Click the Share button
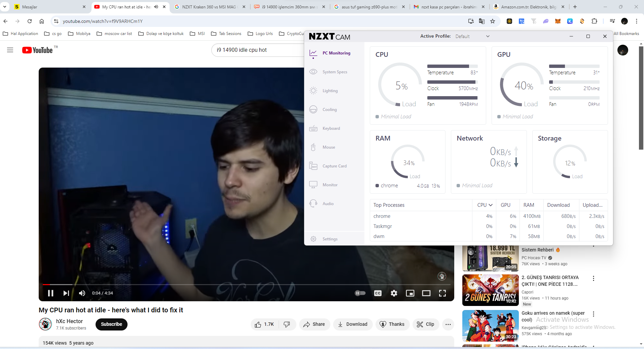The width and height of the screenshot is (644, 349). point(314,324)
